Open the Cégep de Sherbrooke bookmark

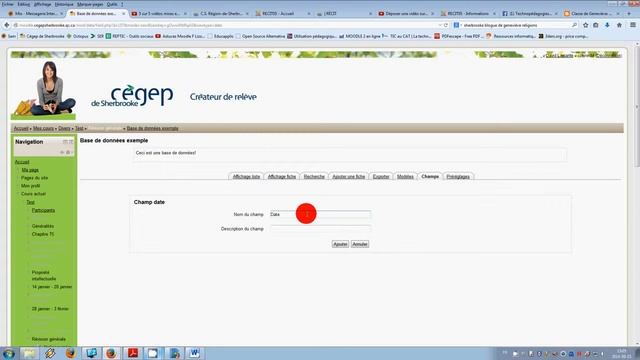[42, 36]
